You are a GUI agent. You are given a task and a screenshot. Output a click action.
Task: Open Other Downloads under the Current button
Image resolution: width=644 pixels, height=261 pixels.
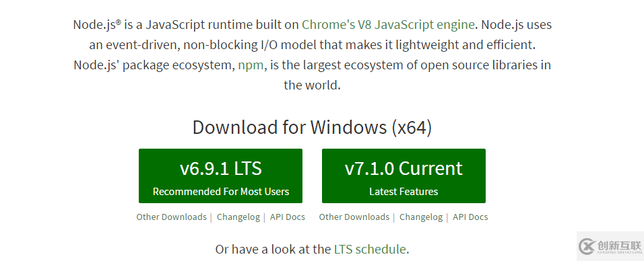(x=354, y=217)
